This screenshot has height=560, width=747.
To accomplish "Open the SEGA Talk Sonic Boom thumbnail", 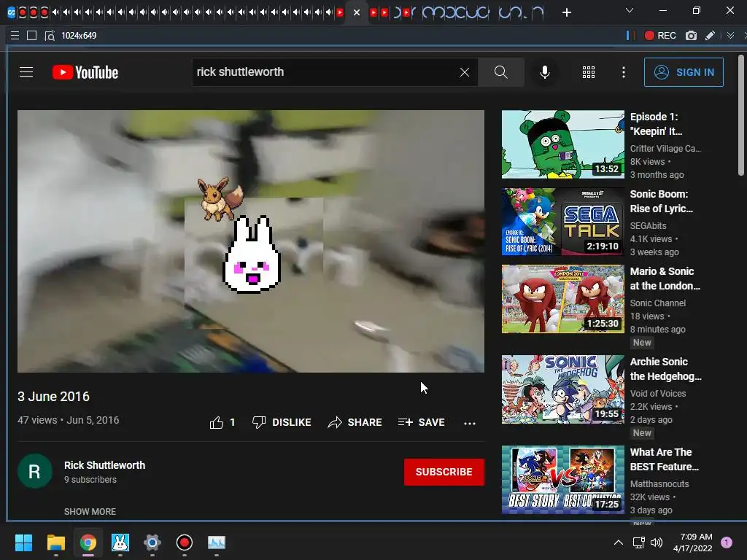I will tap(562, 222).
